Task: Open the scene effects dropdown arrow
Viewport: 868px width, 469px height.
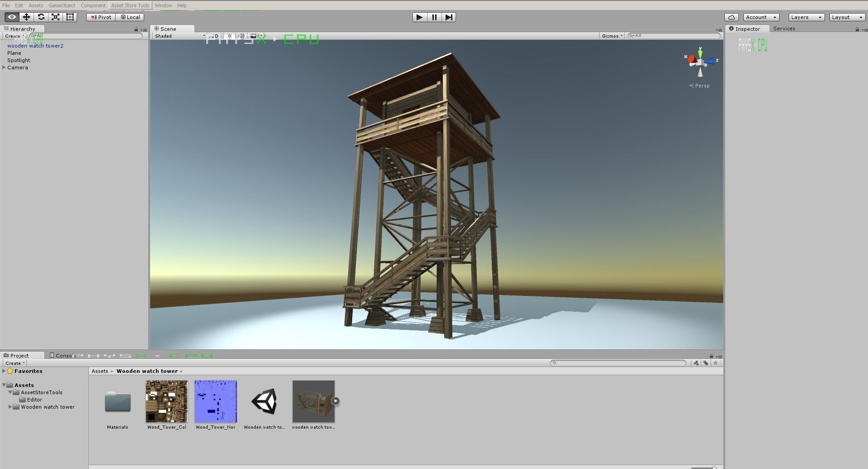Action: [x=261, y=36]
